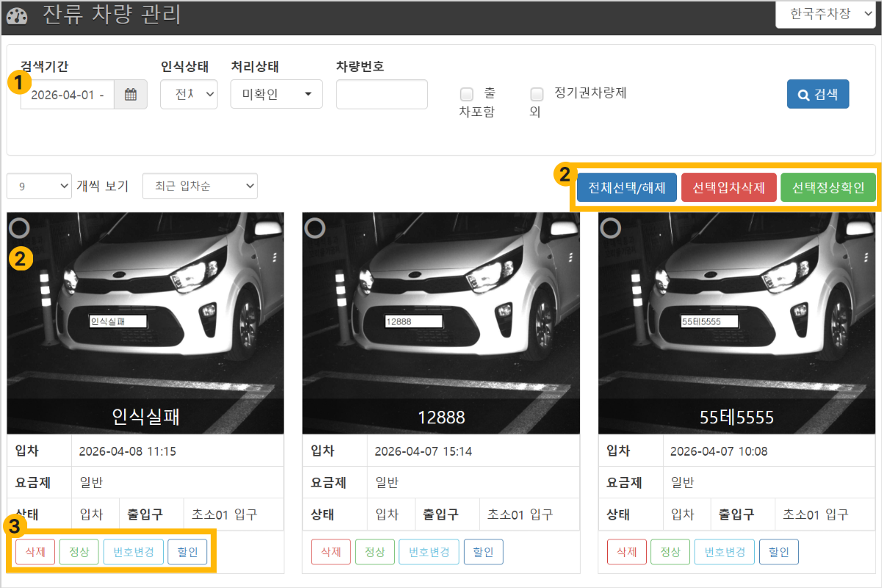Click the dashboard gauge icon beside the page title
Image resolution: width=882 pixels, height=588 pixels.
16,16
